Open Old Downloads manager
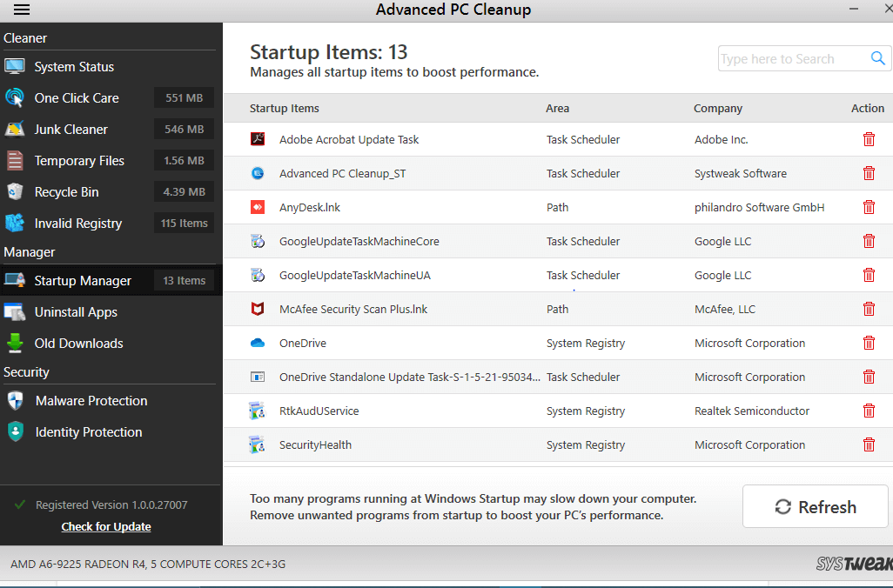The height and width of the screenshot is (588, 893). [77, 343]
